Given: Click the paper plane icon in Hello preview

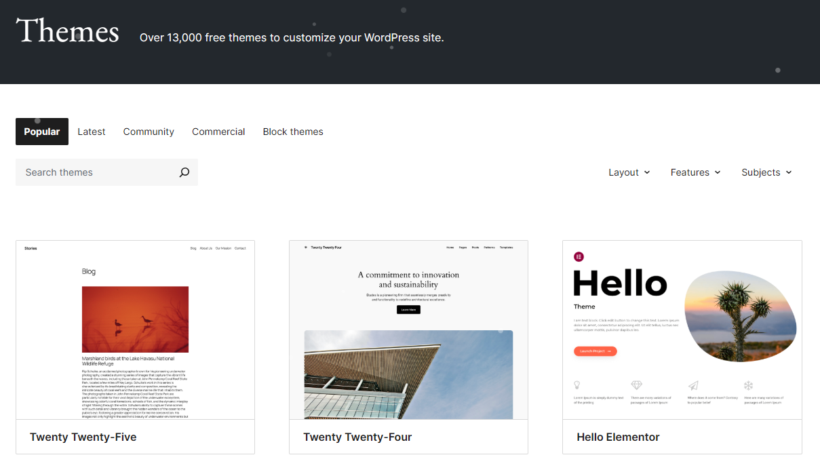Looking at the screenshot, I should coord(693,385).
